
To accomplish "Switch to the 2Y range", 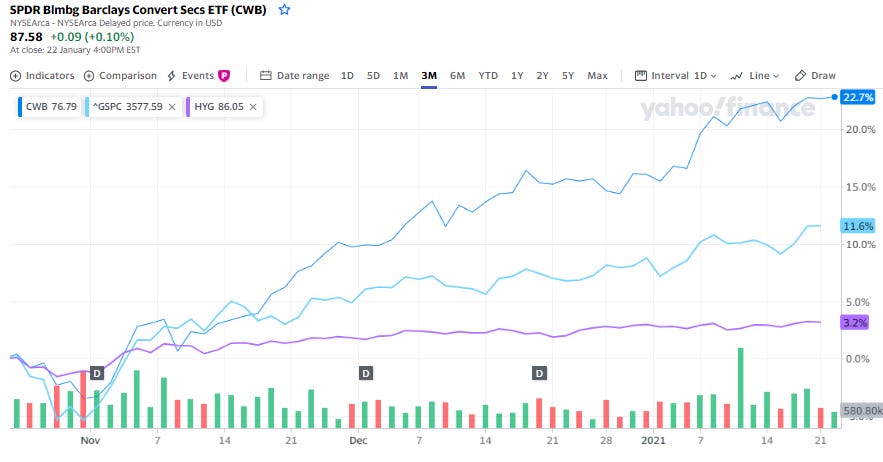I will point(542,75).
